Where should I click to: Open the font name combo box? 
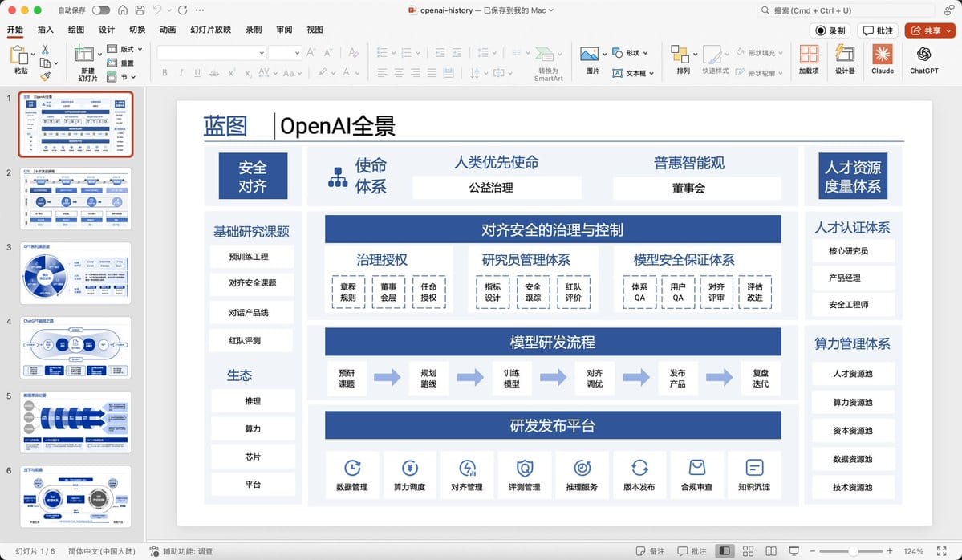coord(212,53)
